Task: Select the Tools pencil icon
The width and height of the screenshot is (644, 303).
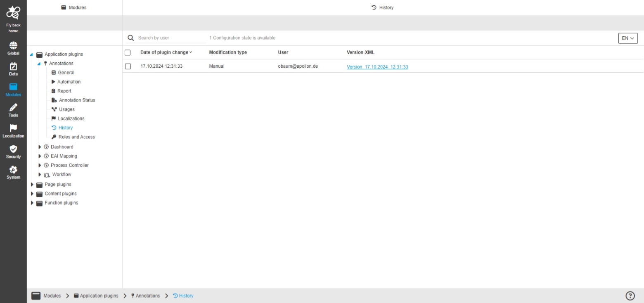Action: [13, 108]
